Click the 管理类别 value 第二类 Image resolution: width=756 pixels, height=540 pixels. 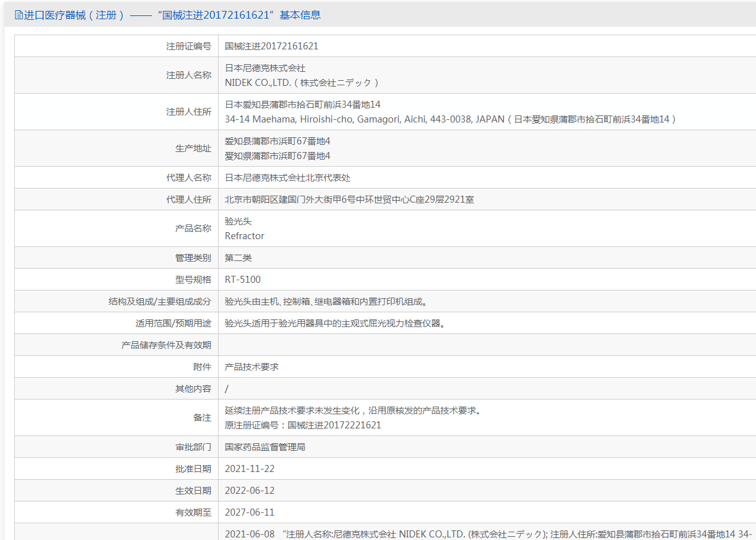238,258
